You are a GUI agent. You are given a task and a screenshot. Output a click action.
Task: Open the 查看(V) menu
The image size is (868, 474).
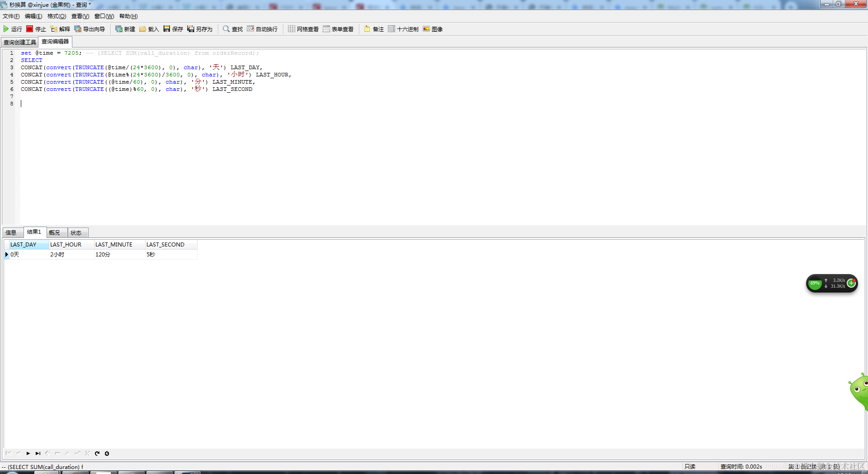coord(80,16)
